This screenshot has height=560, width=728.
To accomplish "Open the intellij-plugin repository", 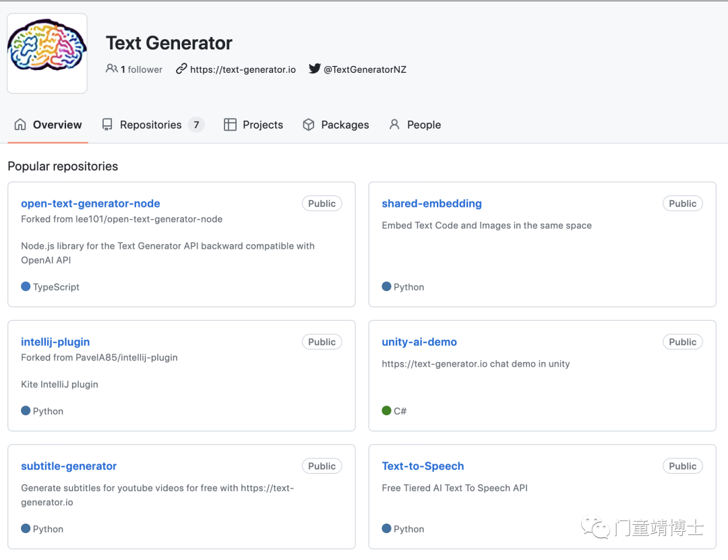I will [x=55, y=342].
